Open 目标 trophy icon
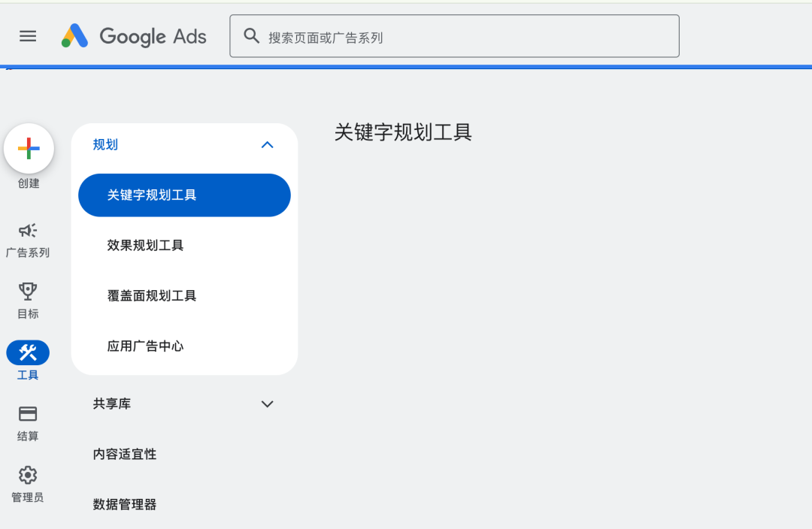The image size is (812, 529). coord(28,292)
